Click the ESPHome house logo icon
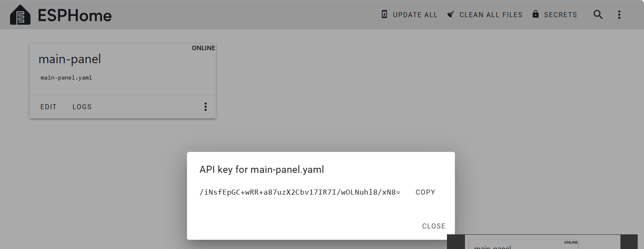Image resolution: width=644 pixels, height=249 pixels. (x=20, y=15)
